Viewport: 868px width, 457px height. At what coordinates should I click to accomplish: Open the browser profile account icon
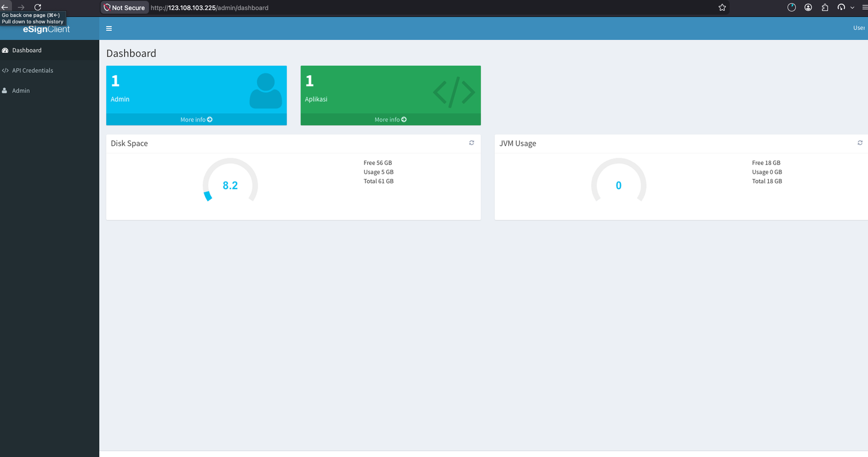coord(808,8)
